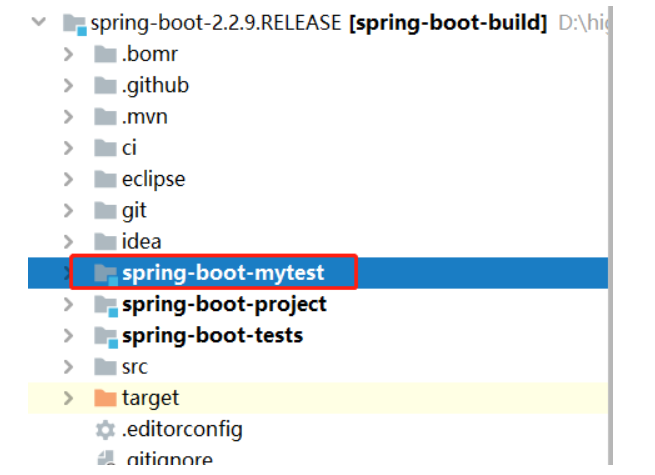Expand the src folder chevron
The width and height of the screenshot is (655, 475).
[x=68, y=367]
